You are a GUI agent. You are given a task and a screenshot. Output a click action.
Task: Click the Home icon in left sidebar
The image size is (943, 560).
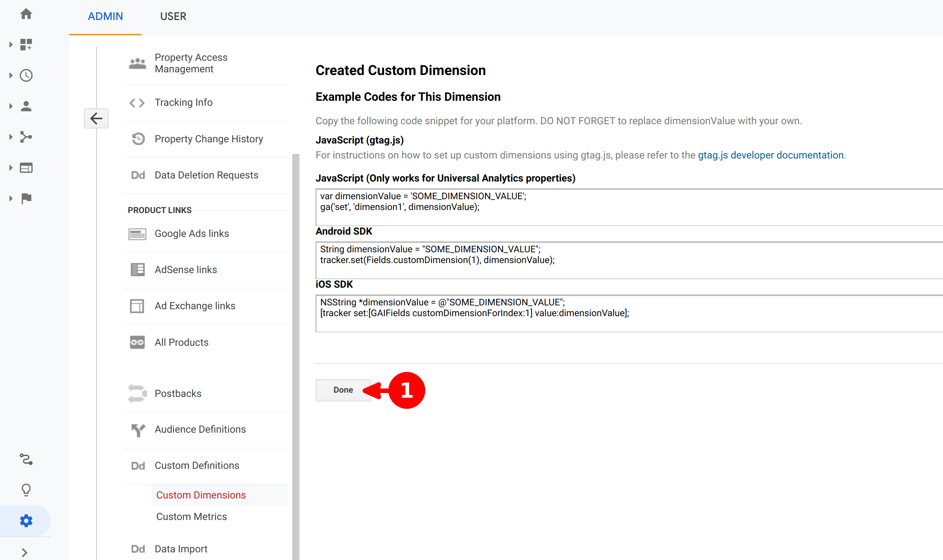[x=26, y=14]
